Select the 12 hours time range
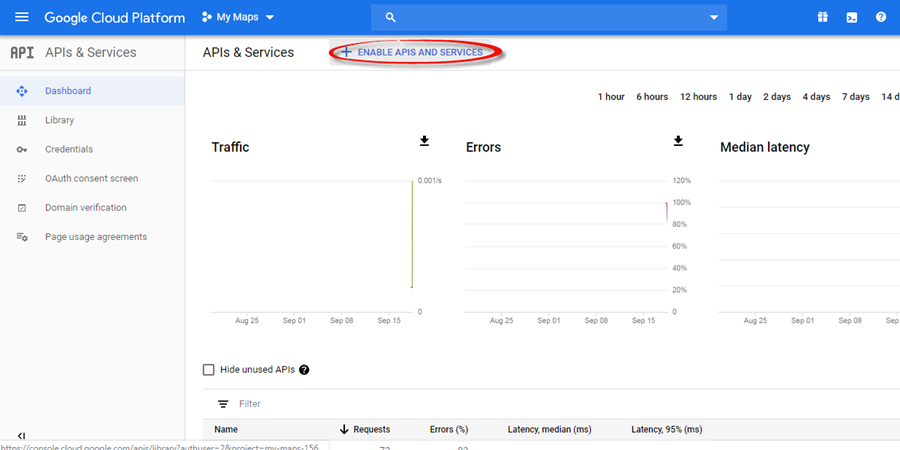The width and height of the screenshot is (900, 450). (699, 97)
